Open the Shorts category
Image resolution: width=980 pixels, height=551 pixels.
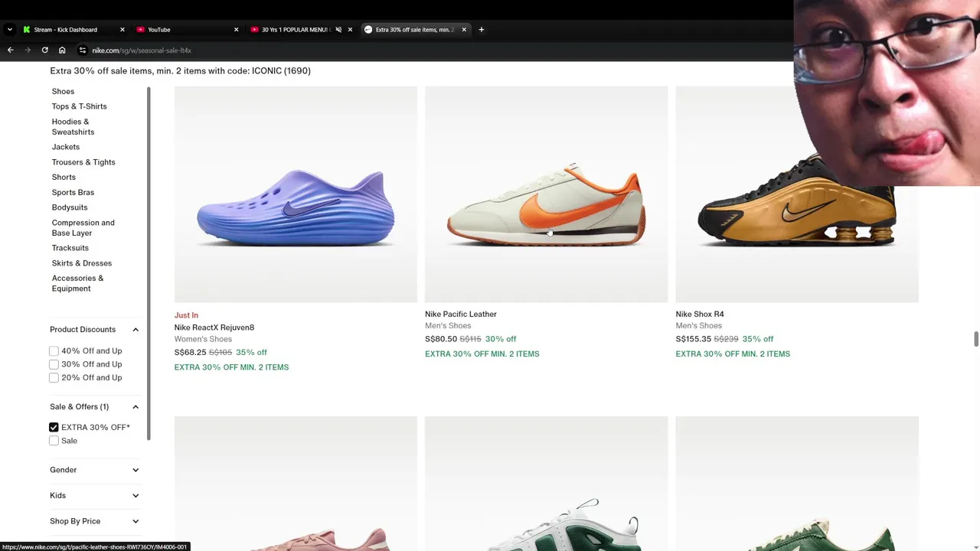coord(64,177)
